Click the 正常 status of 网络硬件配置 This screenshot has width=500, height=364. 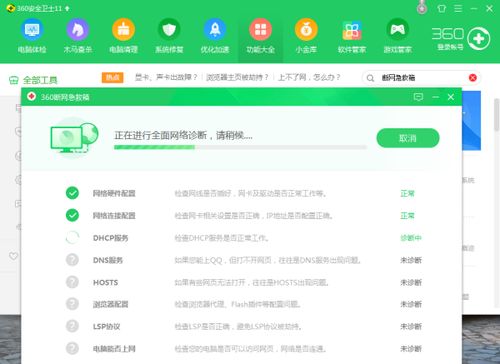tap(407, 193)
